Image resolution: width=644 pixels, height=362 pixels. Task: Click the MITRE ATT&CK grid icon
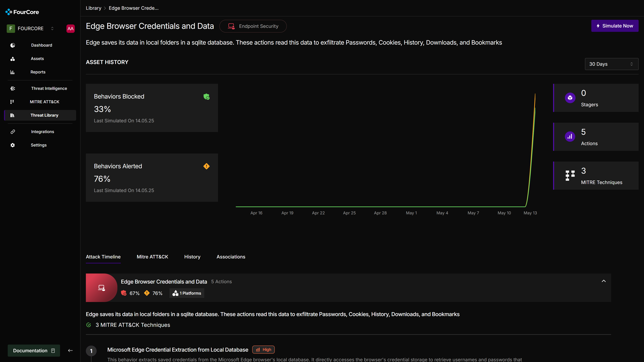(x=12, y=102)
